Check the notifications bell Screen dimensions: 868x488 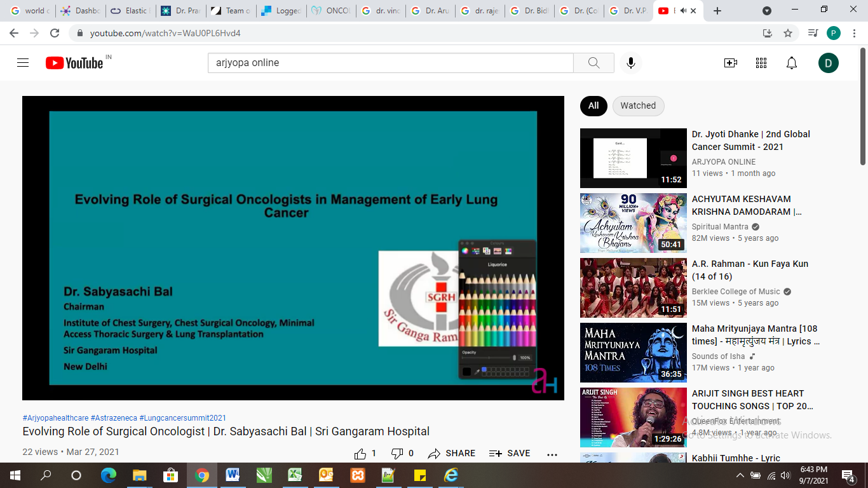pyautogui.click(x=792, y=63)
